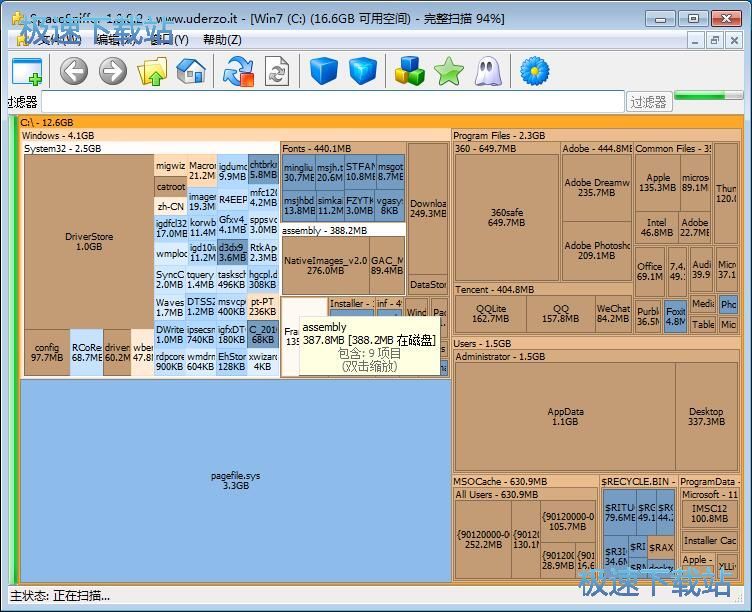This screenshot has width=752, height=612.
Task: Select the Foxit 4.8MB block
Action: 675,317
